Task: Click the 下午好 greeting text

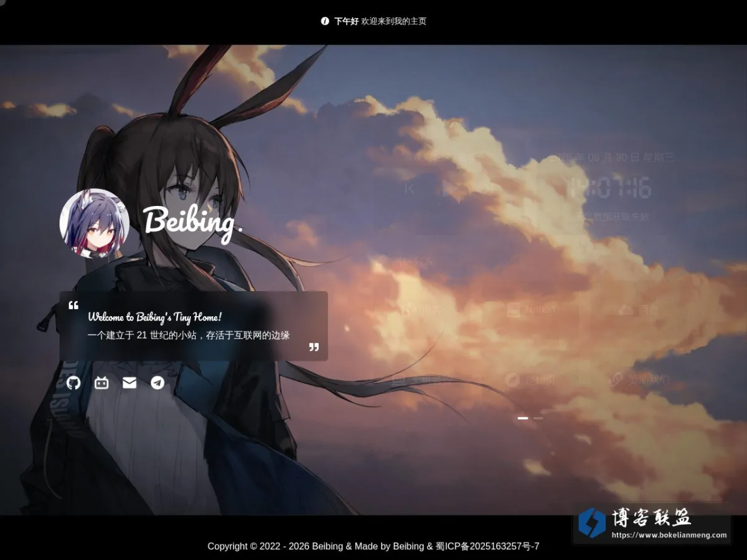Action: click(x=346, y=21)
